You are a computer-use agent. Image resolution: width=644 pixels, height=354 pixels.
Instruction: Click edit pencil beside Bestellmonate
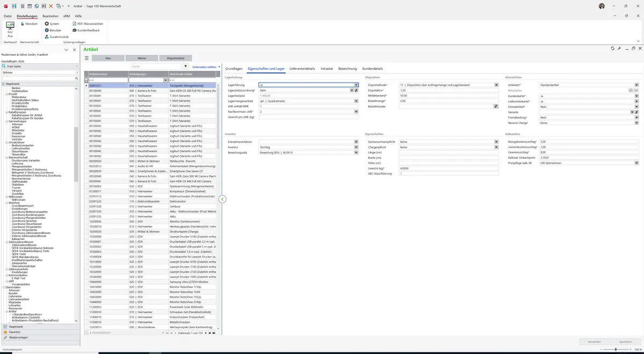point(496,106)
